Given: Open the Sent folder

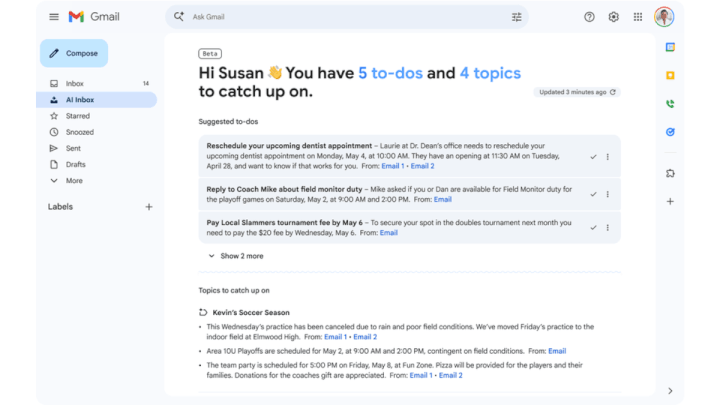Looking at the screenshot, I should pos(96,148).
